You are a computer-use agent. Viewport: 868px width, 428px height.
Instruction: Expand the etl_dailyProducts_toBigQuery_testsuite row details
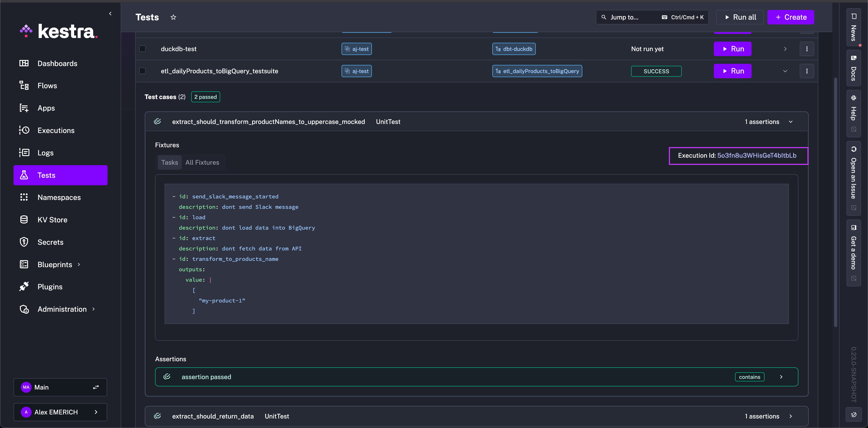(x=785, y=71)
